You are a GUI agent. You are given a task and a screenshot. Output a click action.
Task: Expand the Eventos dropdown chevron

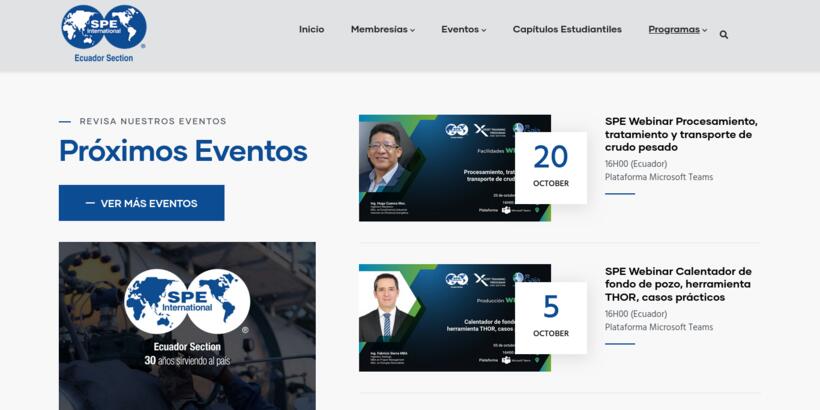(x=484, y=30)
